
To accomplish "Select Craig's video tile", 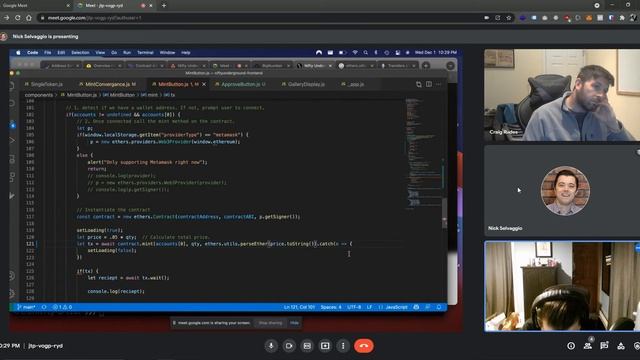I will point(562,95).
